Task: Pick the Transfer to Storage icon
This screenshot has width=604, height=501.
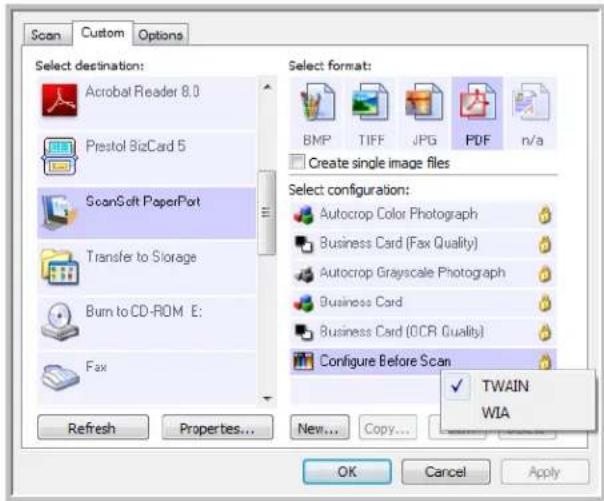Action: [60, 267]
